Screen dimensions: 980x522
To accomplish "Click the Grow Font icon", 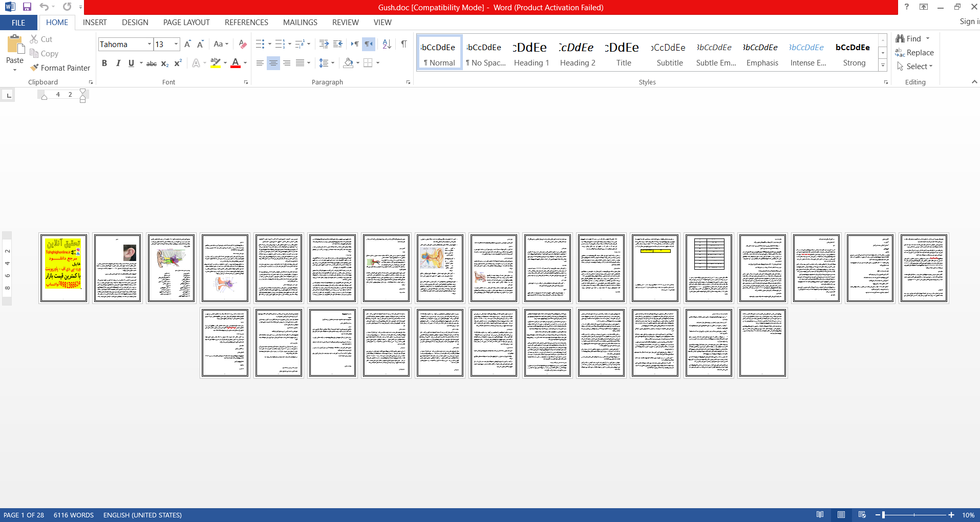I will click(x=187, y=44).
